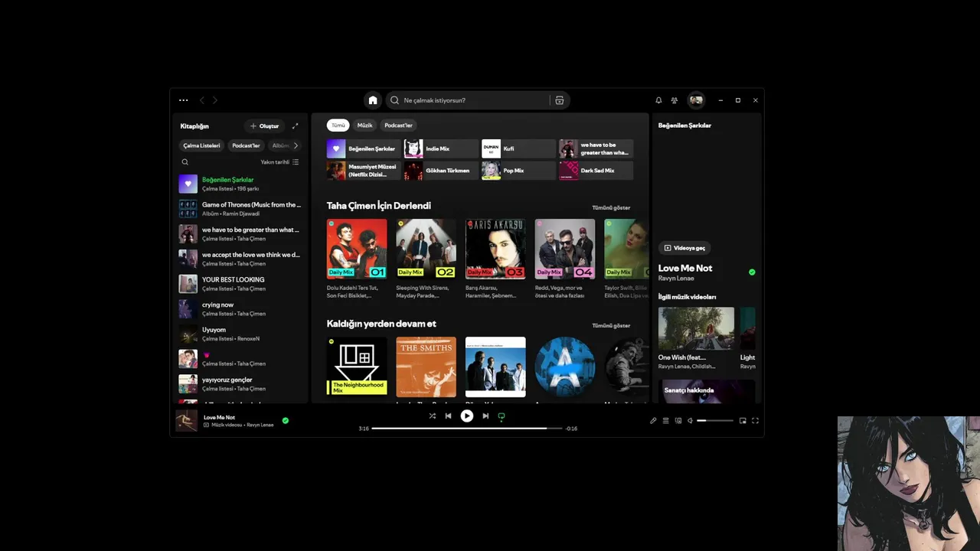Open One Wish related music video
The image size is (980, 551).
pos(696,339)
